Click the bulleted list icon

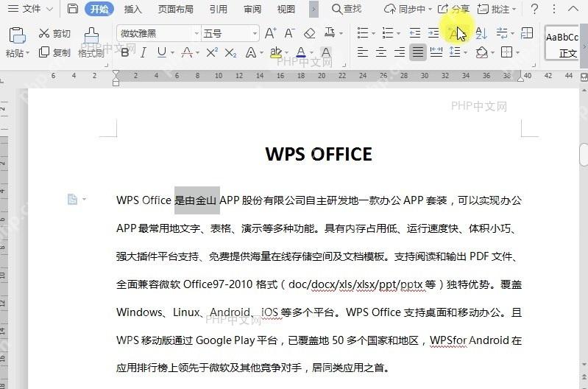pyautogui.click(x=363, y=33)
